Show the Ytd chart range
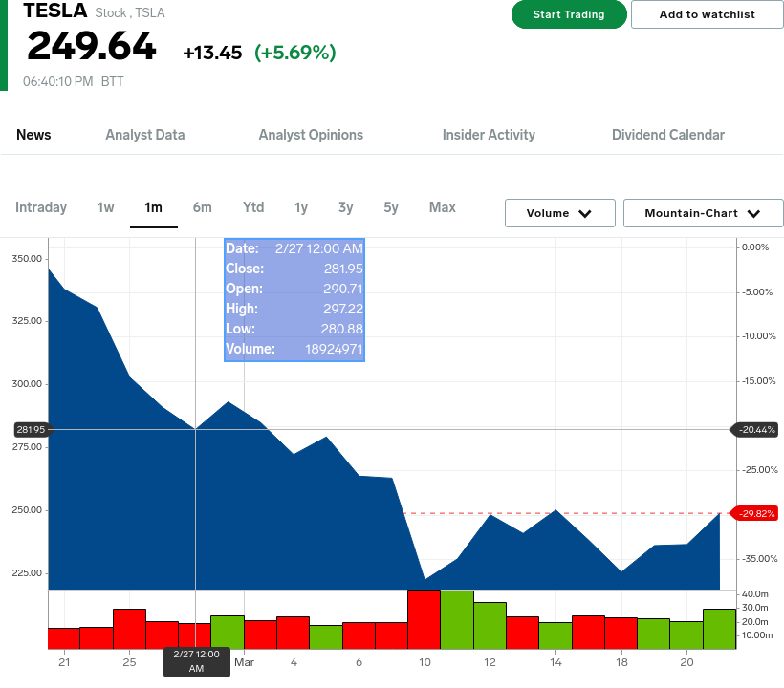The image size is (784, 688). (253, 207)
